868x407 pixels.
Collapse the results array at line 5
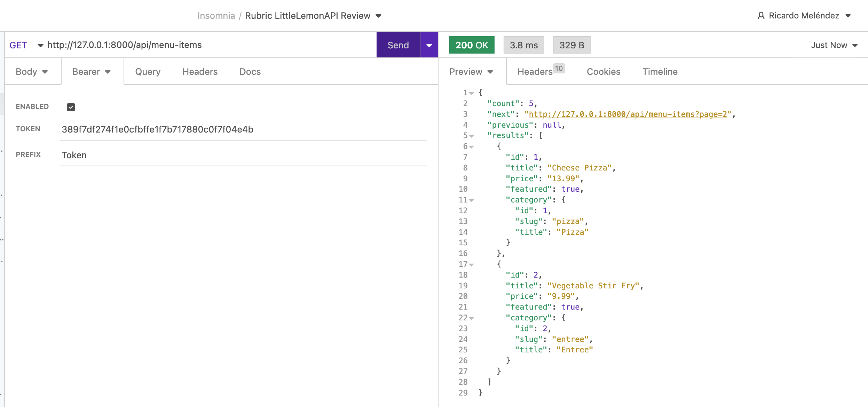pyautogui.click(x=472, y=136)
